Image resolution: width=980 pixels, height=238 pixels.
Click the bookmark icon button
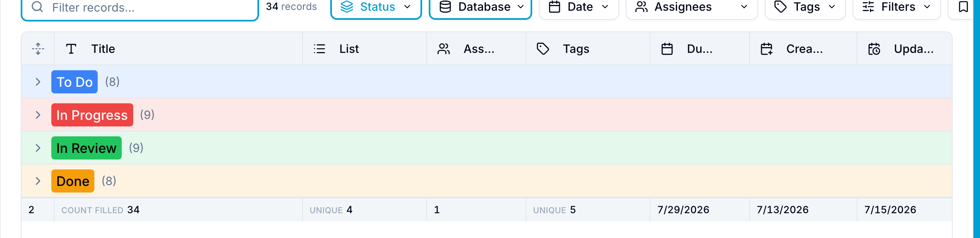pos(963,7)
